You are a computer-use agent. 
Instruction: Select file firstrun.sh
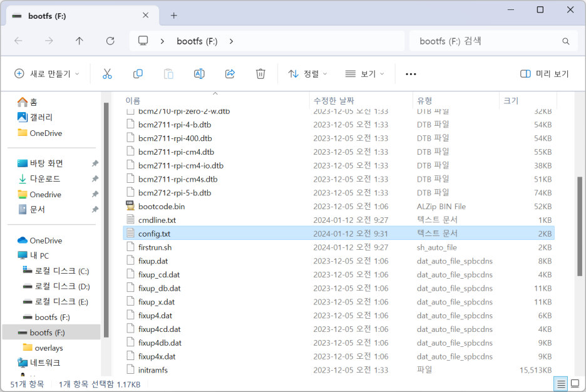point(155,247)
